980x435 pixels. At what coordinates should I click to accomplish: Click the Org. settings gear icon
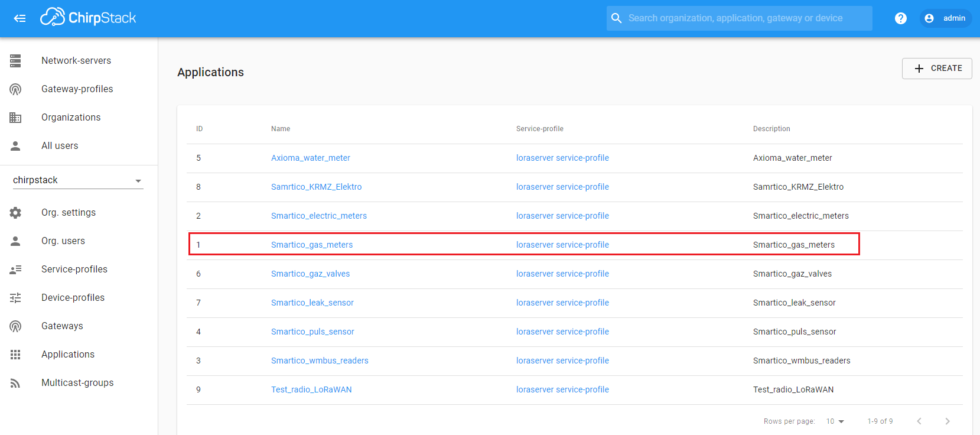tap(15, 213)
